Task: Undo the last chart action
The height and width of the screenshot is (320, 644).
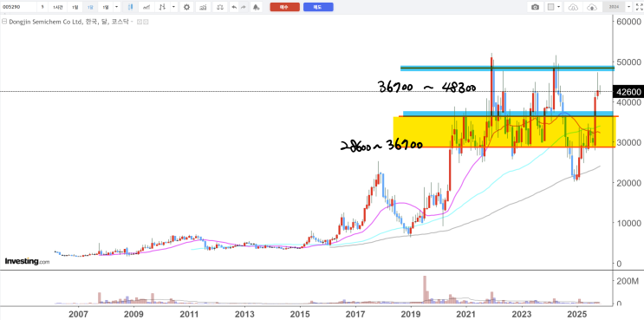Action: (234, 7)
